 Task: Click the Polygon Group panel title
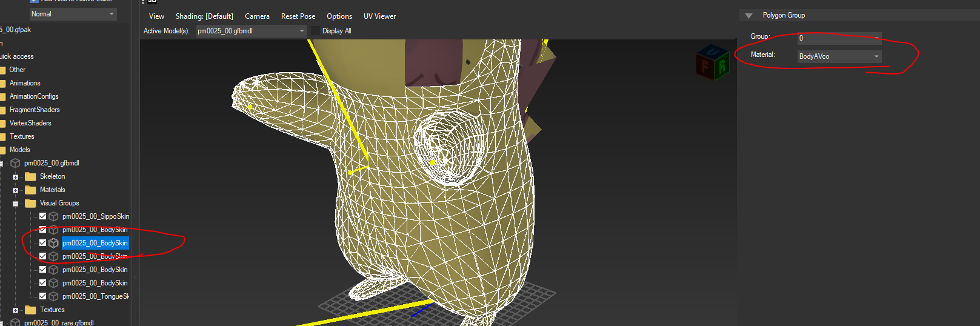pos(784,15)
